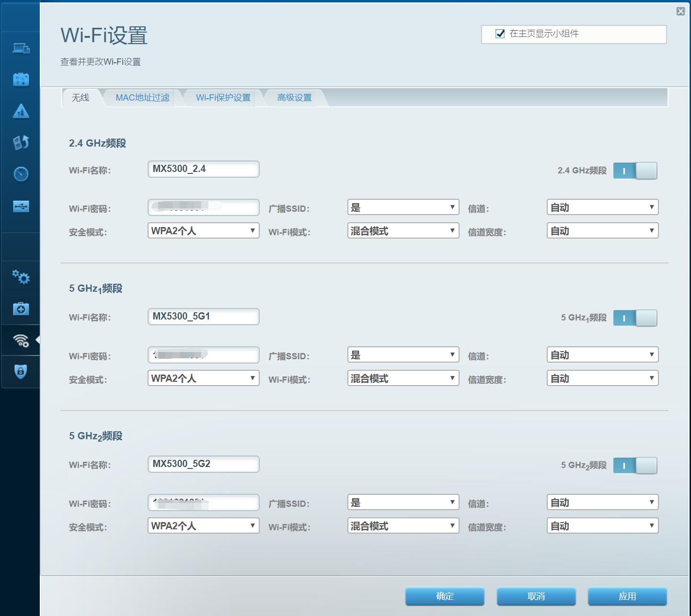The image size is (691, 616).
Task: Open the troubleshooting first-aid icon
Action: (21, 309)
